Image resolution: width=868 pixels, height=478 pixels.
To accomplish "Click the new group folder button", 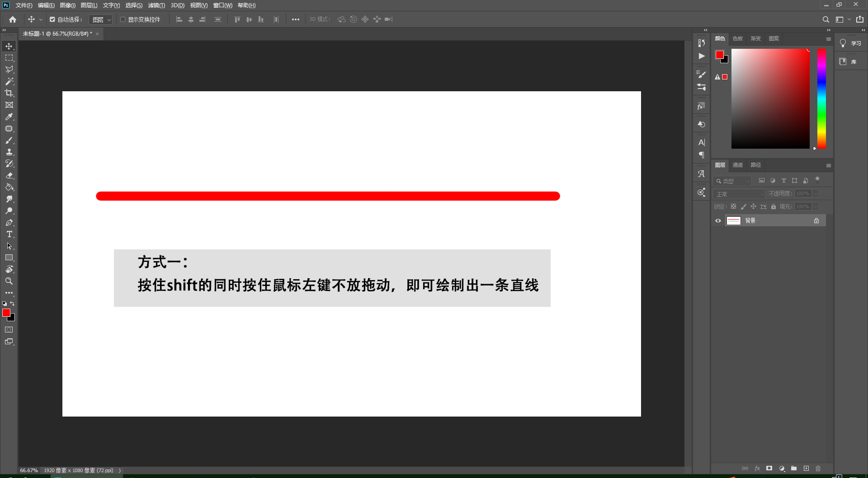I will pyautogui.click(x=794, y=469).
